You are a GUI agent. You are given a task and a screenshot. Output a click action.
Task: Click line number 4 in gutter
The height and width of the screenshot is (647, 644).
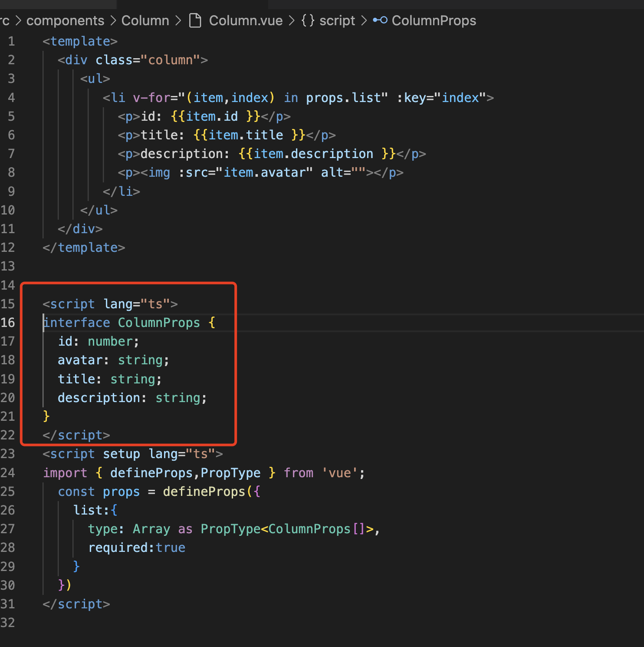pos(11,98)
